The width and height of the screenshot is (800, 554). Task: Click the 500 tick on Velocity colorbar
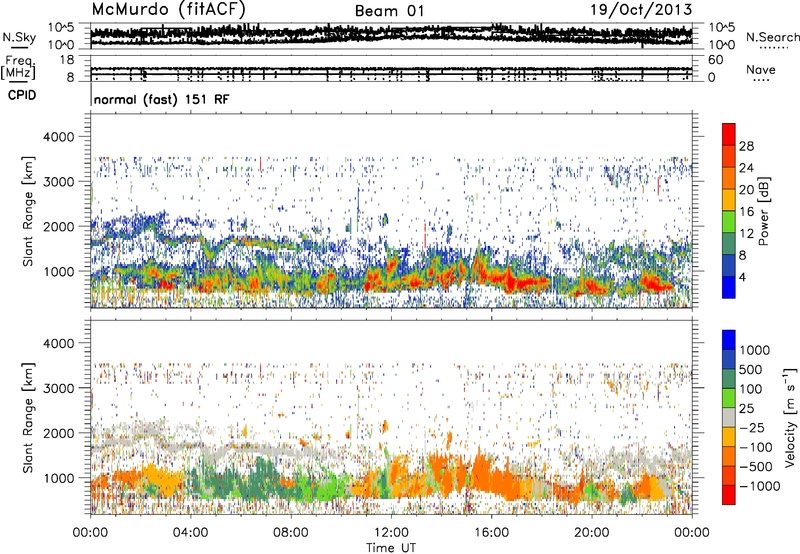coord(751,369)
